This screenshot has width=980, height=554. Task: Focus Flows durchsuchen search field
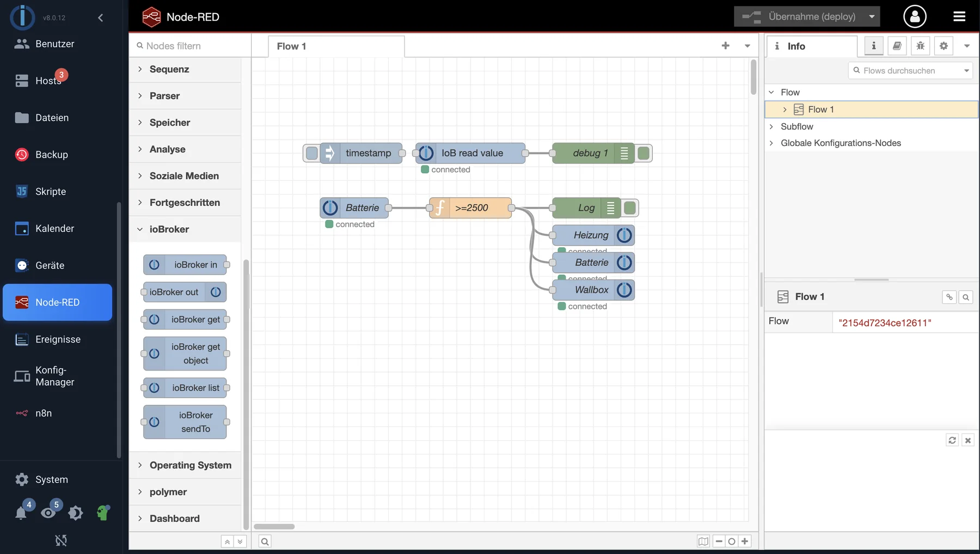[x=910, y=70]
